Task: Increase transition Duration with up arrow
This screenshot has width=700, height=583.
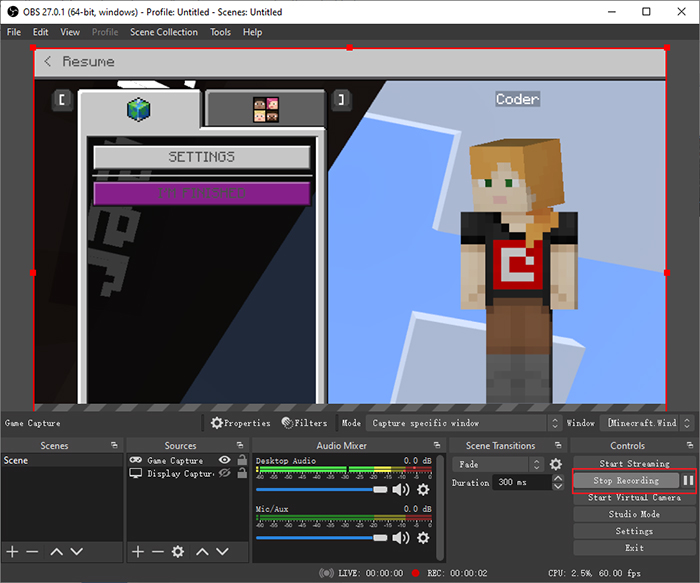Action: coord(558,478)
